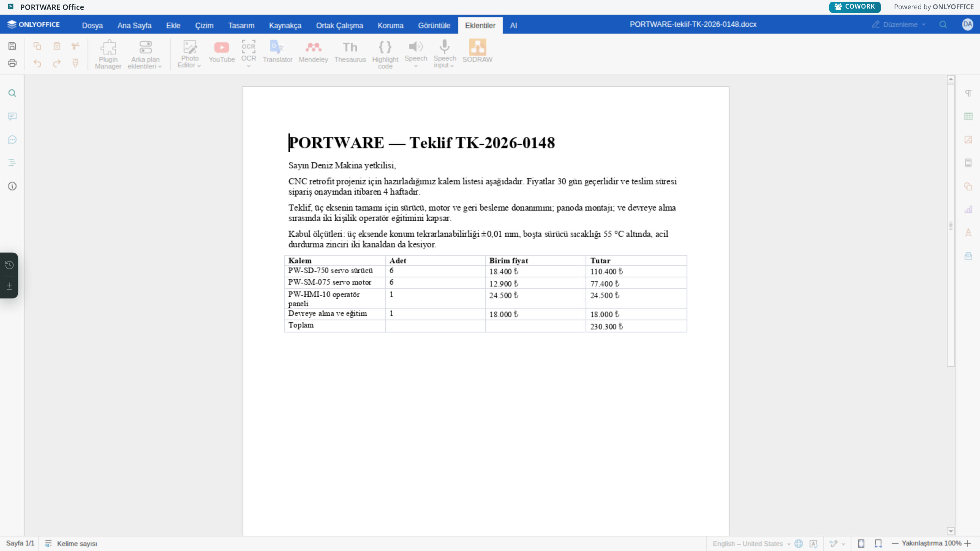Open the Find panel in the left sidebar
980x551 pixels.
tap(12, 93)
